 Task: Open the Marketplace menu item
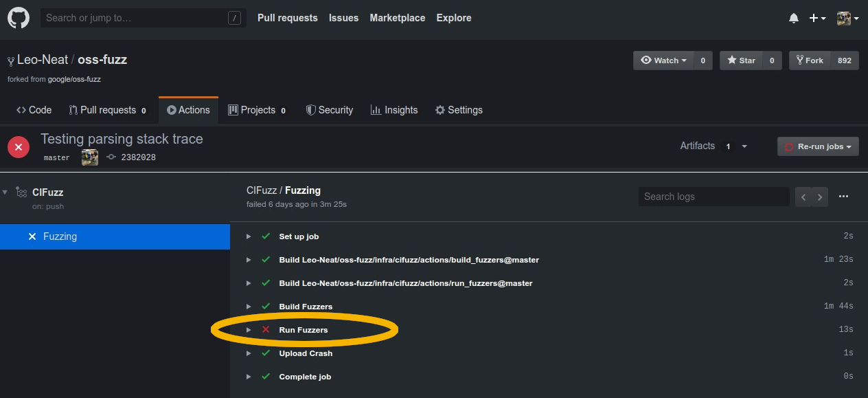(397, 18)
